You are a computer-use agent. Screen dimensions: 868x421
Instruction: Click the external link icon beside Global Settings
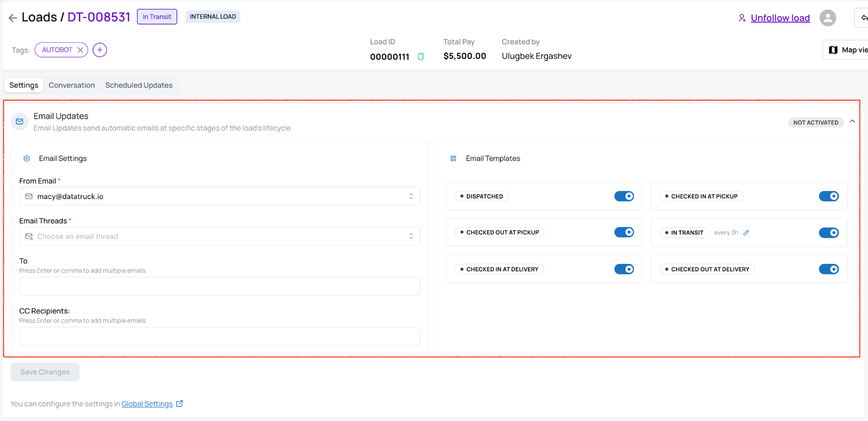[179, 404]
